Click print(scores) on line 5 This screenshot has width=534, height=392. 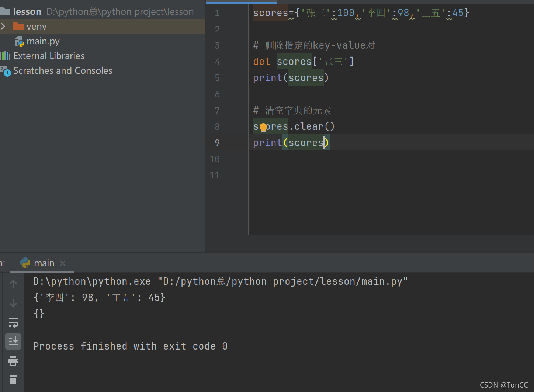[x=291, y=78]
